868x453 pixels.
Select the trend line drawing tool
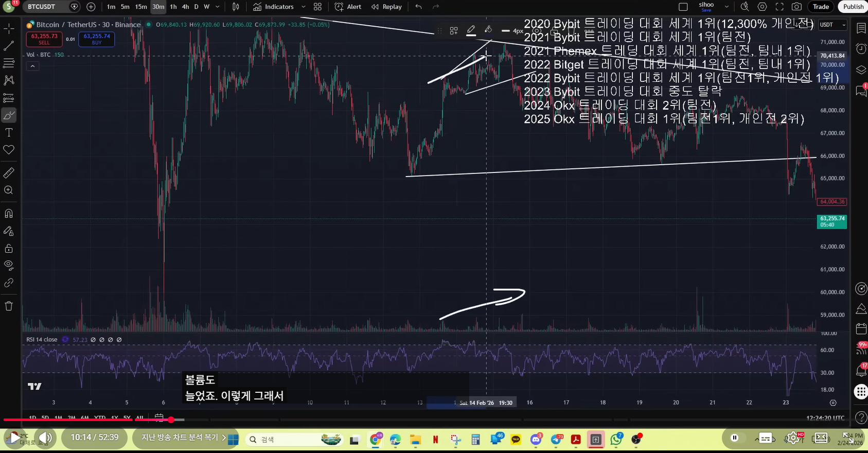(x=9, y=46)
